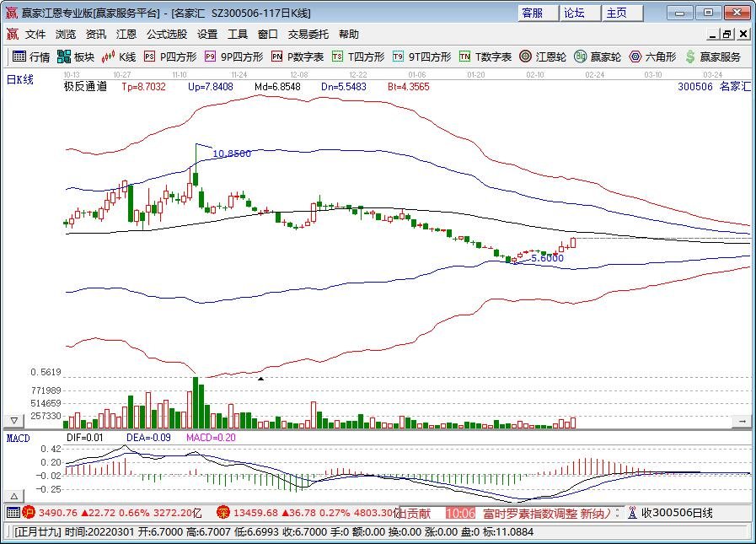Click the Md=6.8548 channel value

(278, 87)
